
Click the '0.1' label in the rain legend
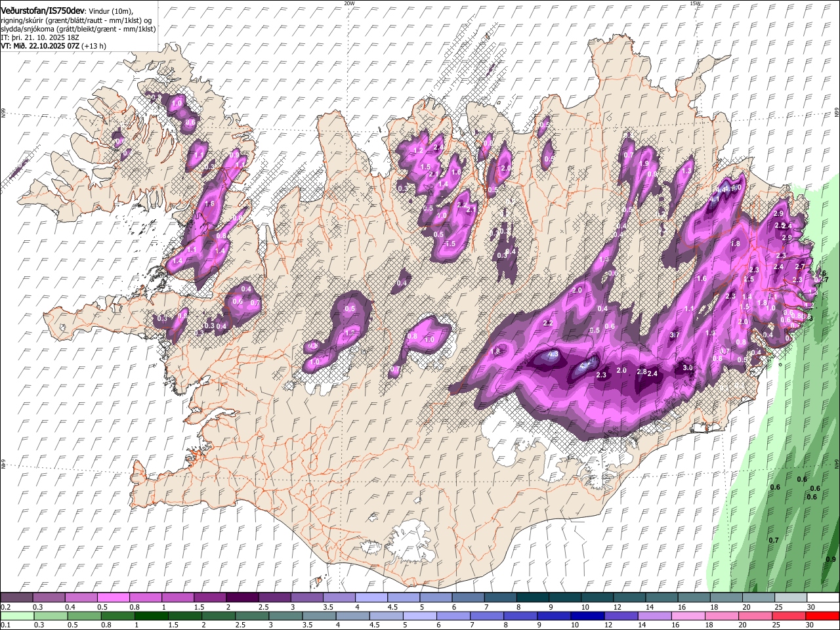[x=5, y=625]
